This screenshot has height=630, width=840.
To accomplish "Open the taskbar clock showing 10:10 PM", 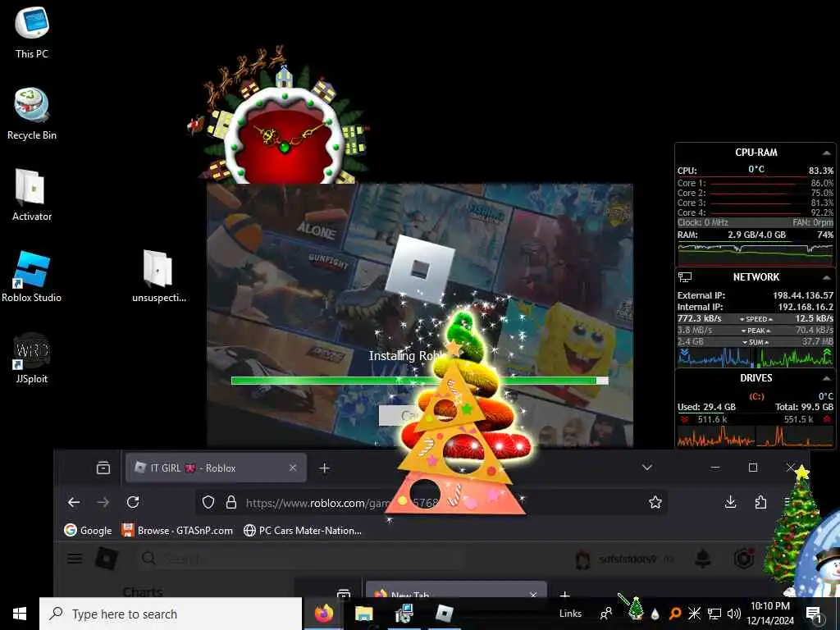I will [770, 614].
